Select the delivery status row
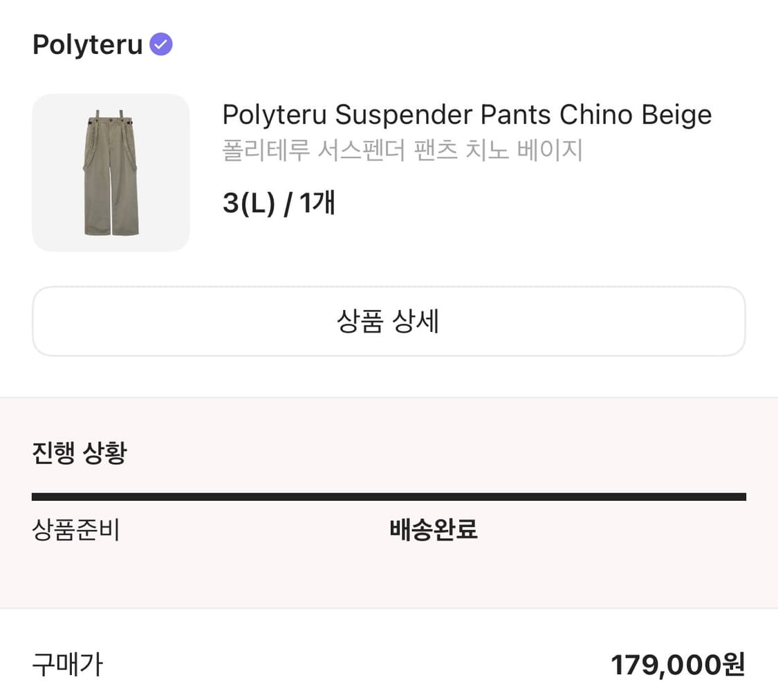778x700 pixels. [x=389, y=531]
